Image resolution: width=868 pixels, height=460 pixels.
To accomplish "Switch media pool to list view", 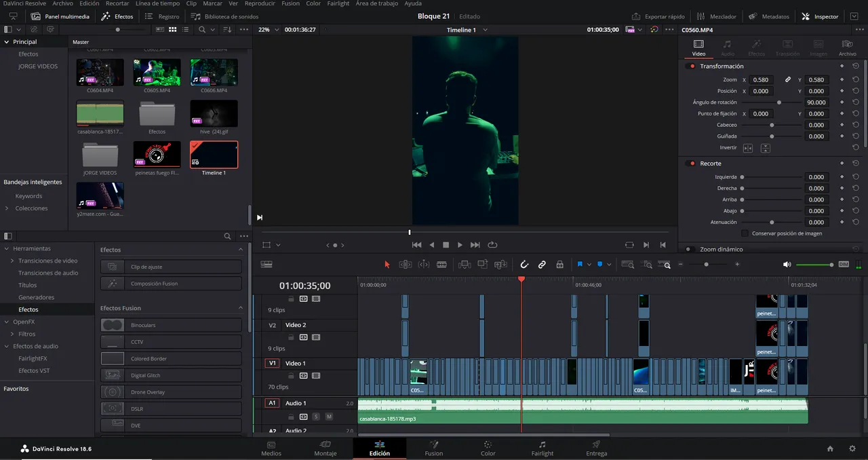I will (x=184, y=30).
